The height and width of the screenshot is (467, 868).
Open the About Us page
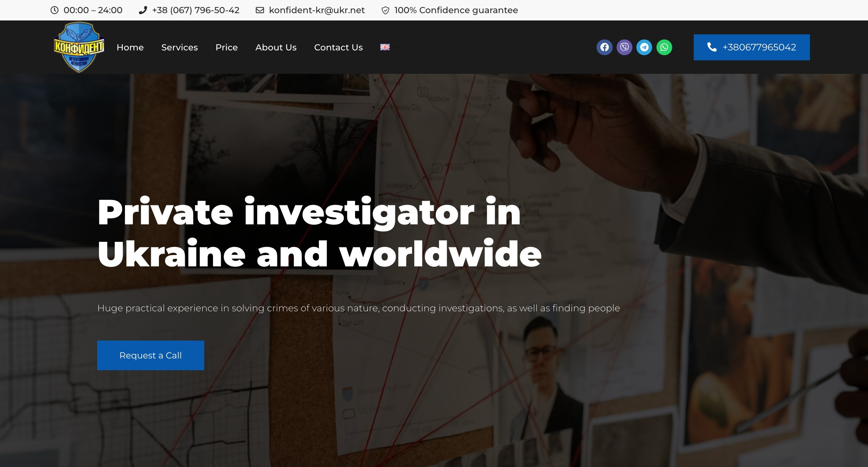click(276, 48)
